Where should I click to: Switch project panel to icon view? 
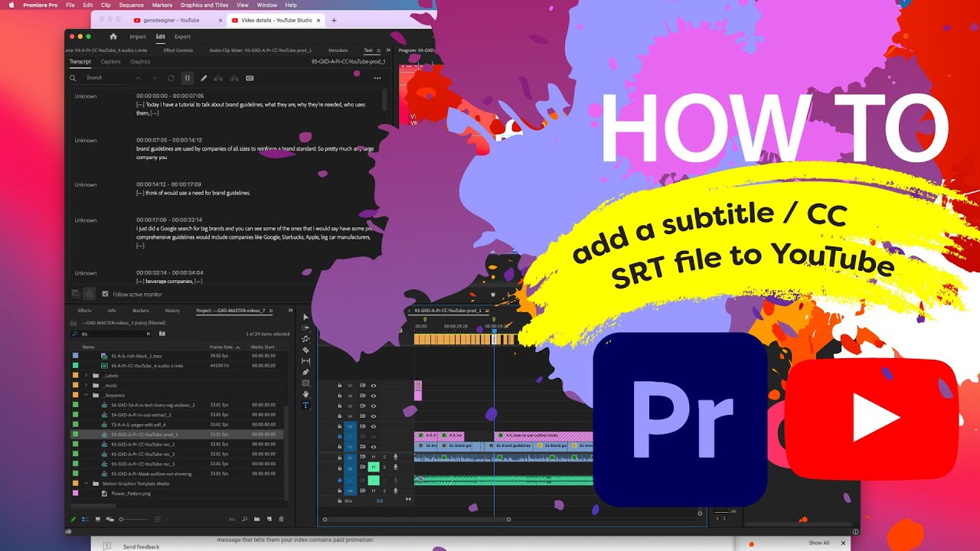[98, 519]
